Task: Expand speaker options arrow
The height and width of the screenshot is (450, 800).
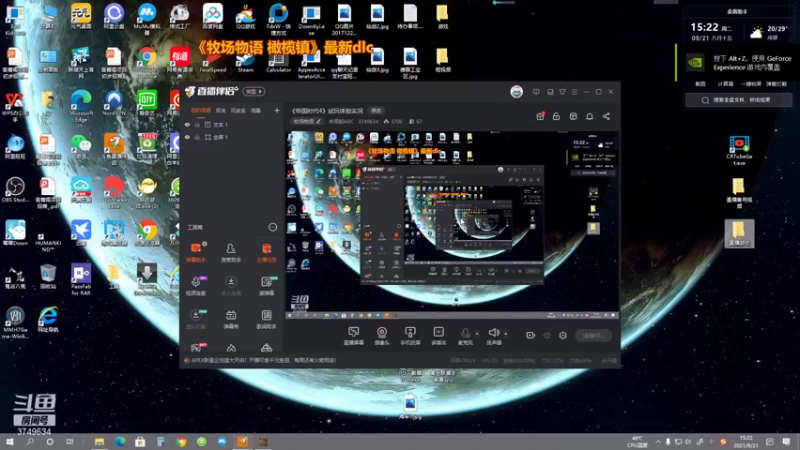Action: 506,334
